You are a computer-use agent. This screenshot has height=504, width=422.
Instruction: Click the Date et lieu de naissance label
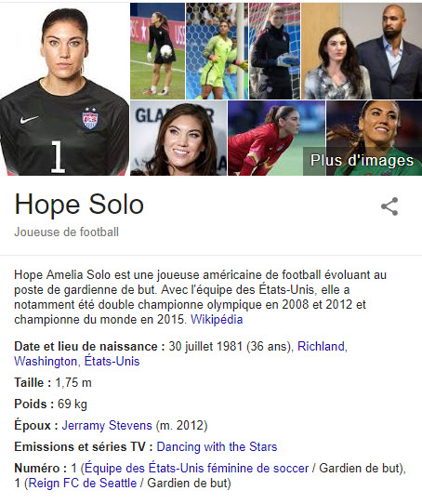click(89, 347)
